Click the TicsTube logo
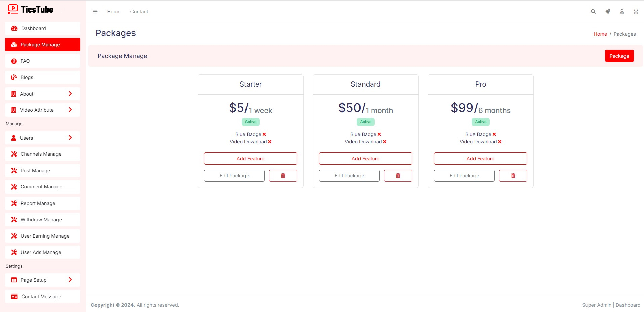This screenshot has width=644, height=312. (31, 9)
